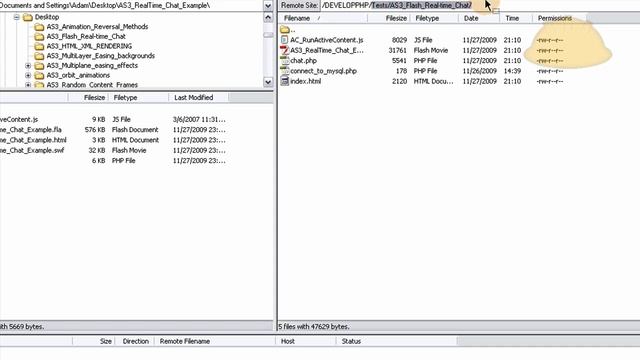Screen dimensions: 640x360
Task: Select AC_RunActiveContent.js file icon in remote list
Action: point(284,40)
